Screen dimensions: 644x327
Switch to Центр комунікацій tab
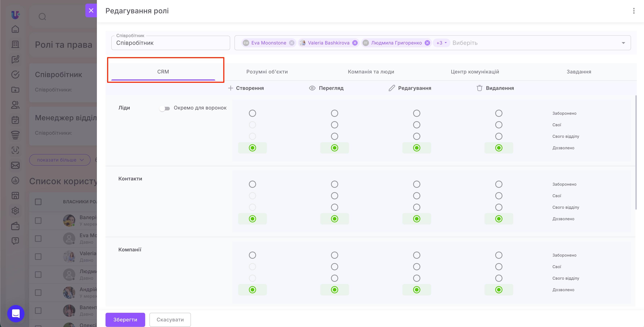click(x=475, y=72)
